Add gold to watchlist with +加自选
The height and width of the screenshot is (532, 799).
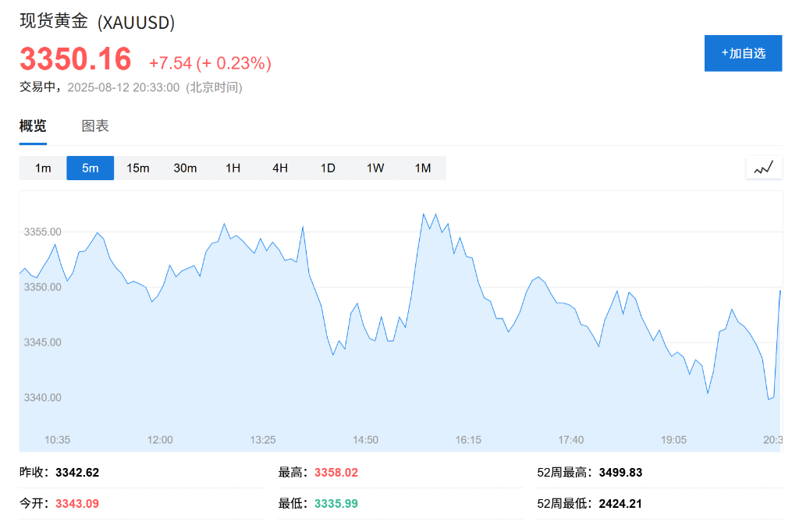click(743, 53)
